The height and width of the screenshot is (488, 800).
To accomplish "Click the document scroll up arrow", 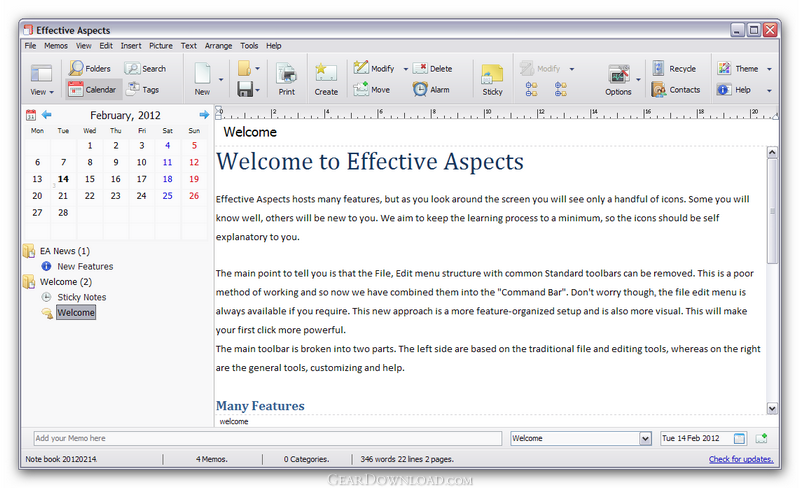I will click(772, 152).
